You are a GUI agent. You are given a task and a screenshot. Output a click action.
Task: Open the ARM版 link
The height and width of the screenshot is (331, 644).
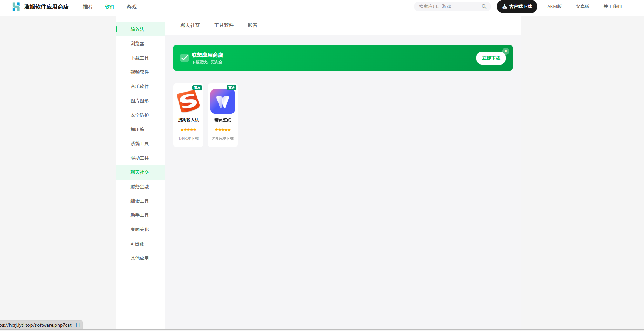554,7
